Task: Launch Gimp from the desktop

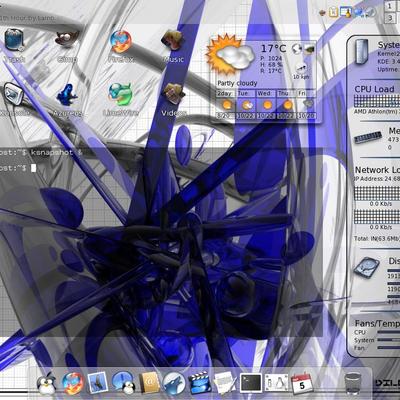Action: [67, 38]
